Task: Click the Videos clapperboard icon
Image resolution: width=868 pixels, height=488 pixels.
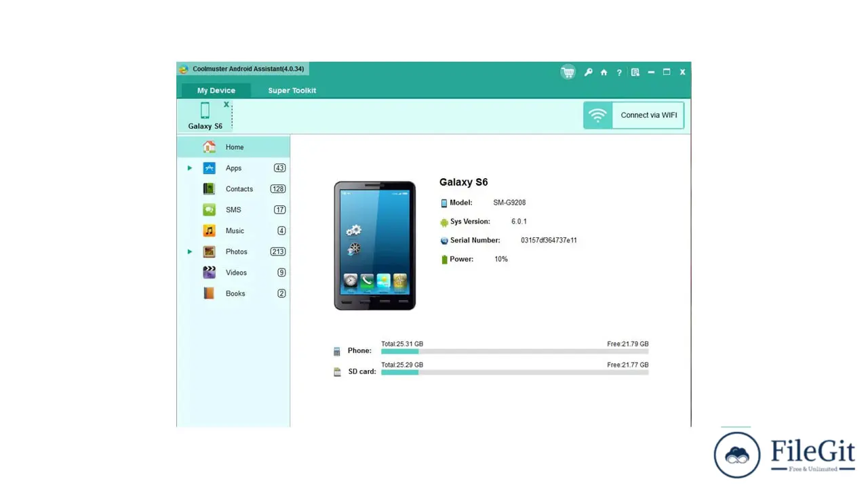Action: (210, 272)
